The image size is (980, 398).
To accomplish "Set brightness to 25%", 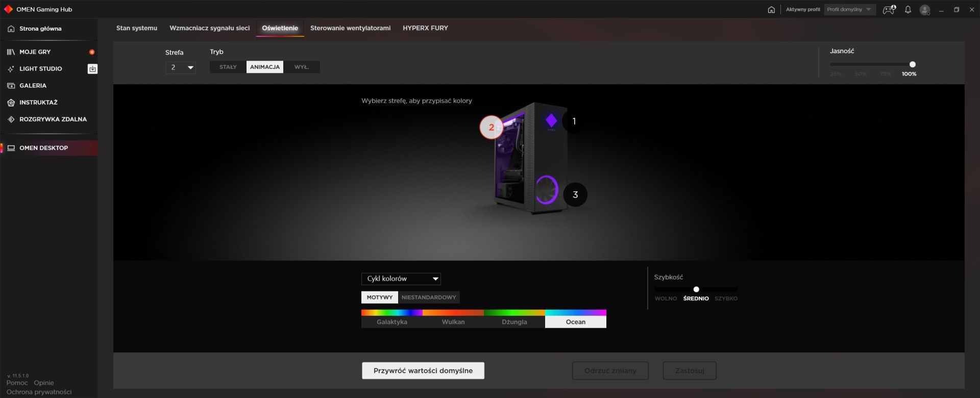I will pos(836,74).
